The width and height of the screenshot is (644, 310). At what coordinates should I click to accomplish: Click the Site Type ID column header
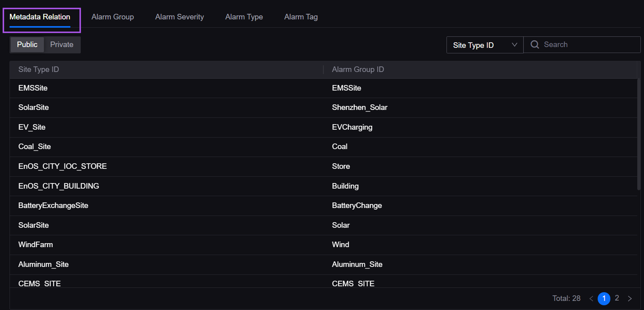(38, 69)
